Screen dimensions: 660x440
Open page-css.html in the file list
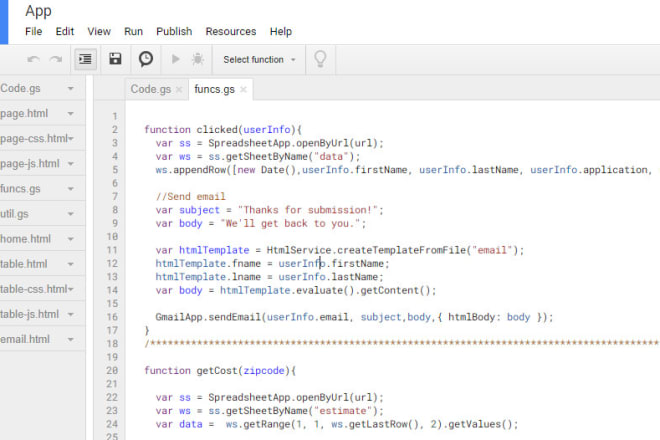(34, 139)
